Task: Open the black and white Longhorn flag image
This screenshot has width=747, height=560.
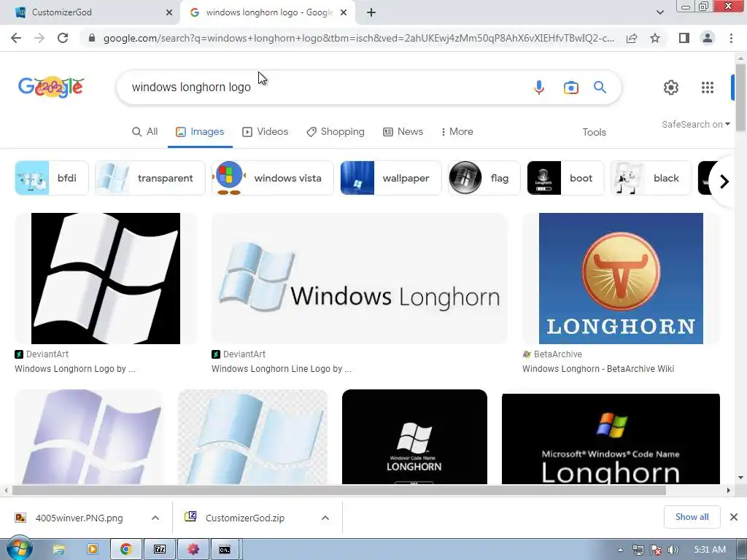Action: (106, 278)
